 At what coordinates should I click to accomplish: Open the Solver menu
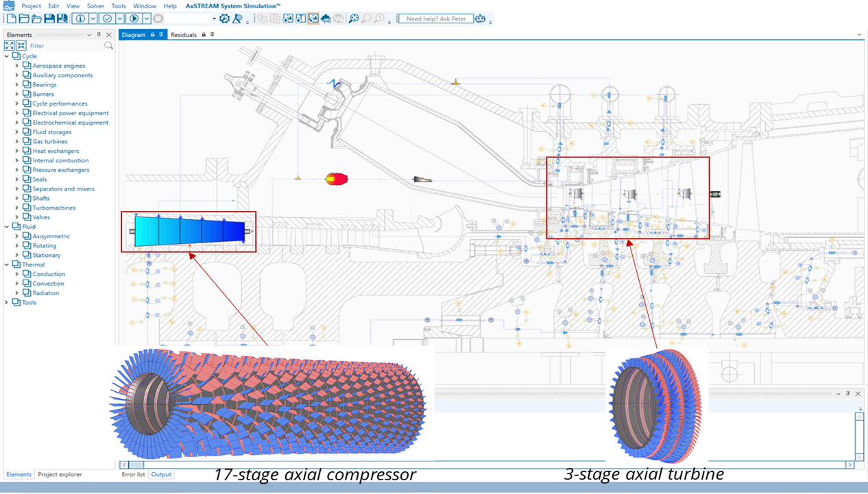95,5
